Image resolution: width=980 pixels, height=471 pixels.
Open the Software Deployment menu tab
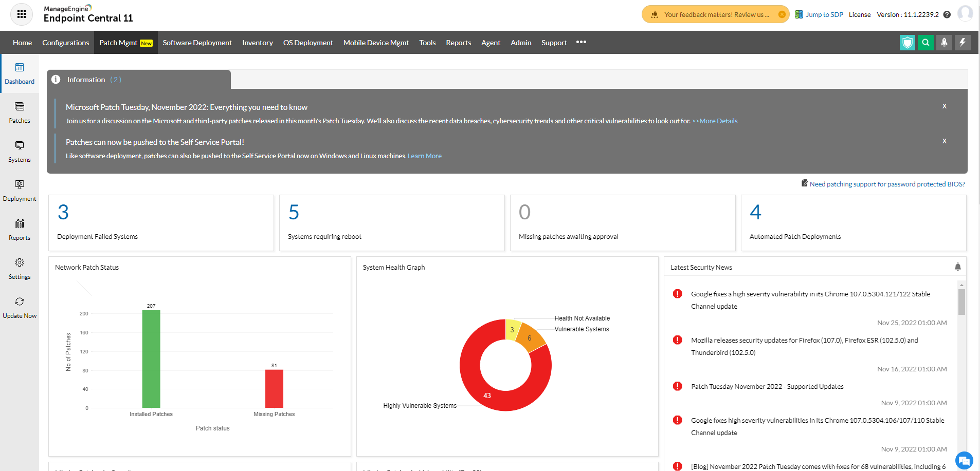197,43
